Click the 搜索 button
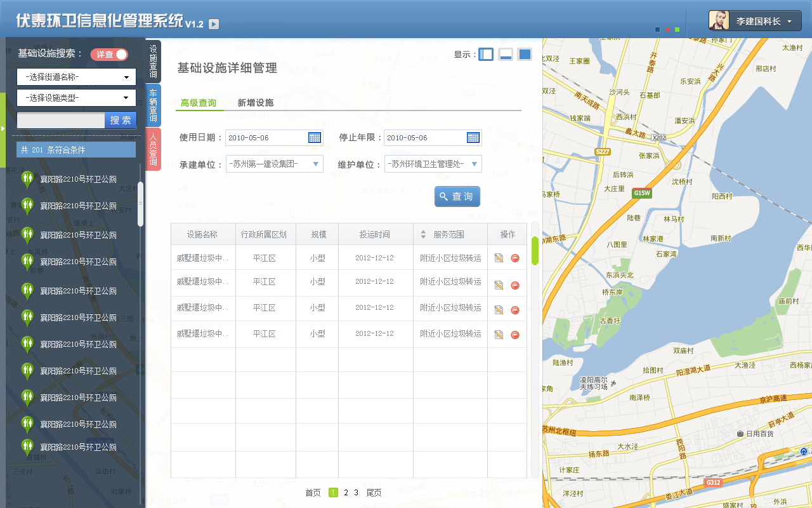This screenshot has width=812, height=508. pos(121,120)
